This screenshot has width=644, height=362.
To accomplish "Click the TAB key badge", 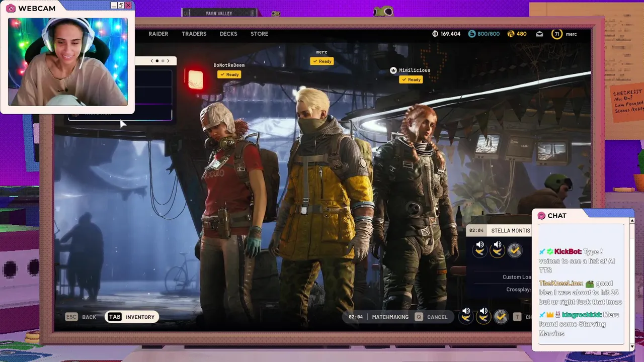I will click(x=115, y=317).
